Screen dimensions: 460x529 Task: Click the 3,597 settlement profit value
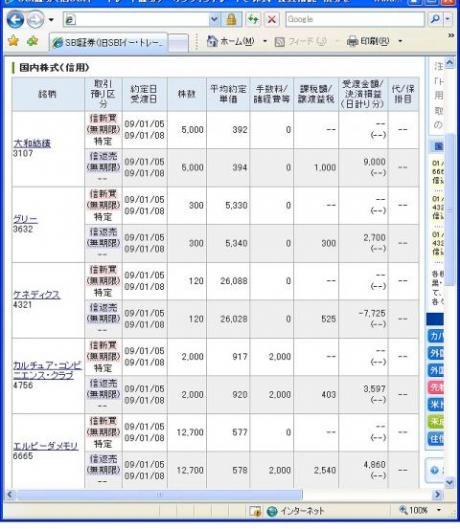click(374, 389)
